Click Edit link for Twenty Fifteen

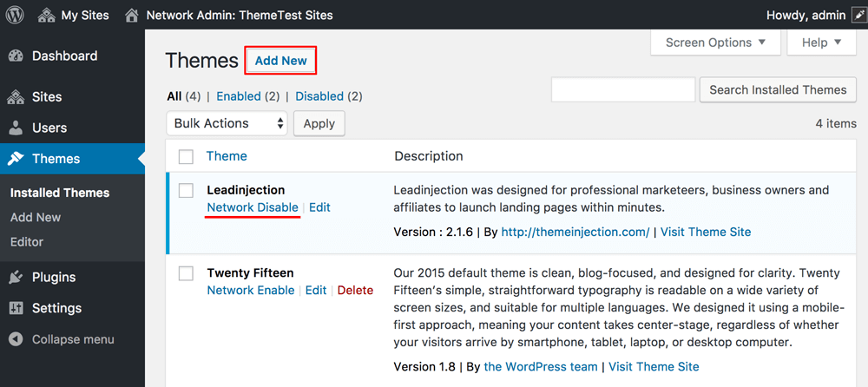(316, 290)
